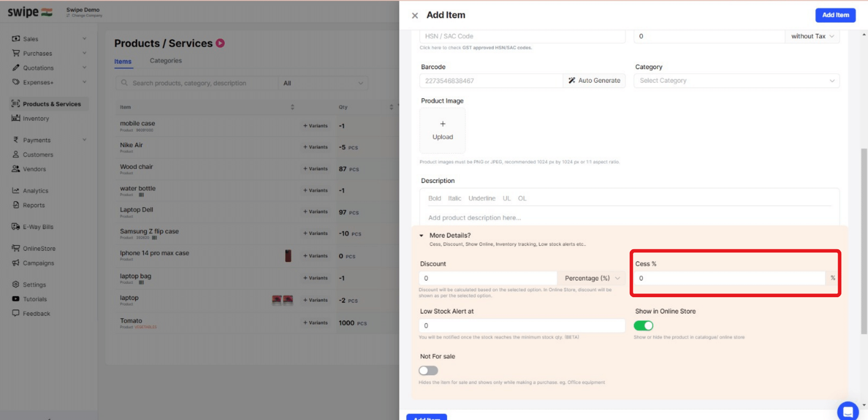Click the Tutorials video icon

[16, 299]
